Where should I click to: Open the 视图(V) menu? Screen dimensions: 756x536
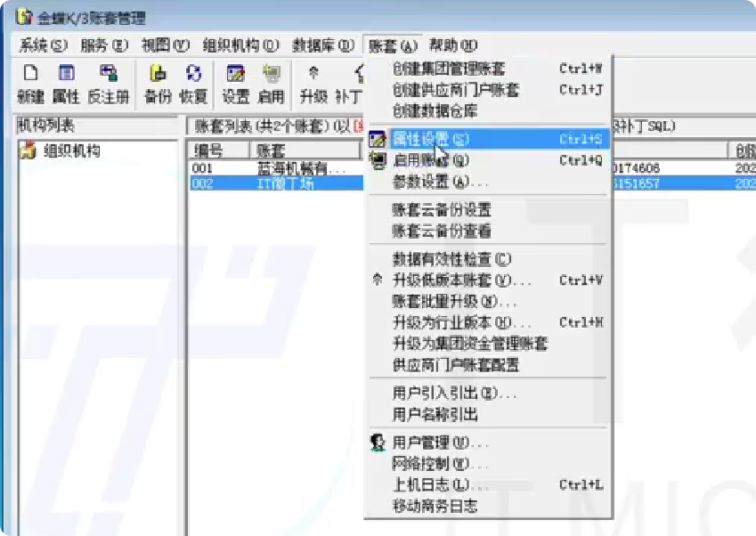pos(166,45)
